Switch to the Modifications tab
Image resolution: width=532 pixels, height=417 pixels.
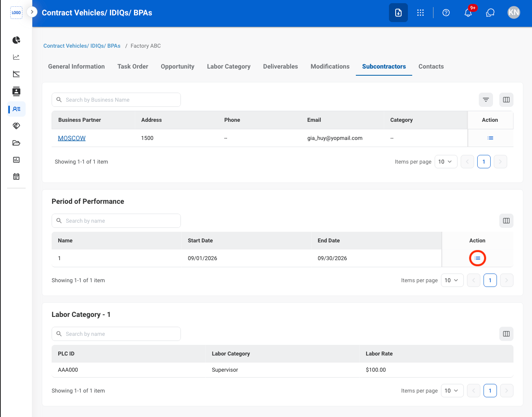point(330,67)
